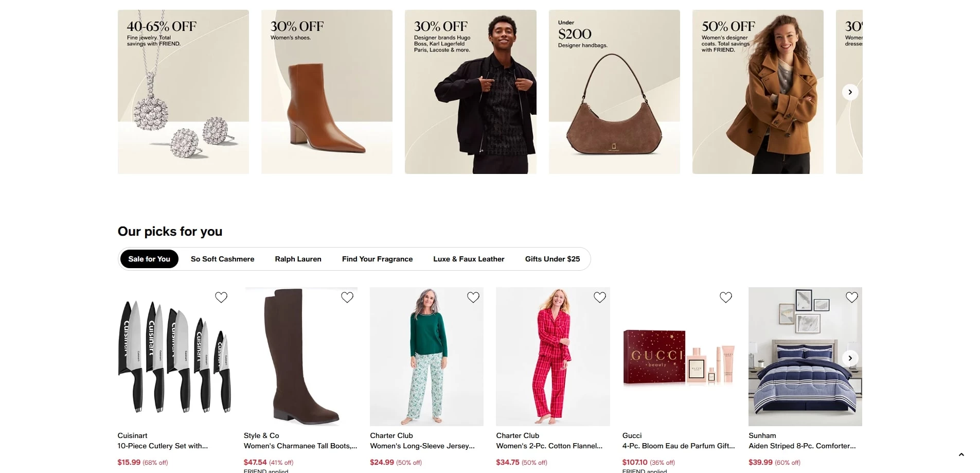Heart the Charter Club long-sleeve jersey pajamas
The width and height of the screenshot is (980, 473).
(473, 297)
